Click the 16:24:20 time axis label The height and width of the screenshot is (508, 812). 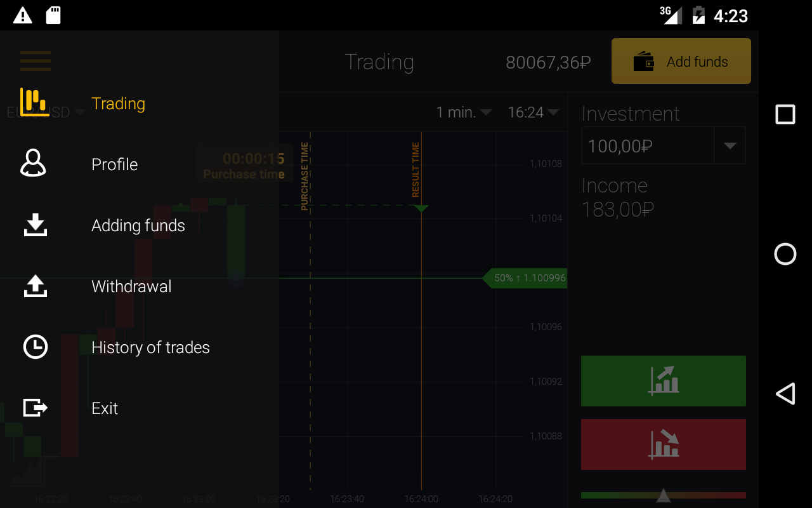point(495,499)
